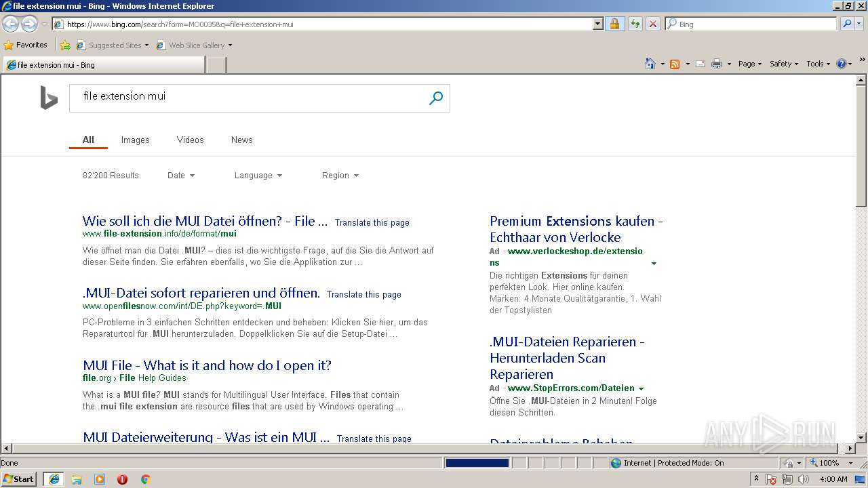Click 'Translate this page' beside the file-extension.info result
This screenshot has height=488, width=868.
point(372,222)
